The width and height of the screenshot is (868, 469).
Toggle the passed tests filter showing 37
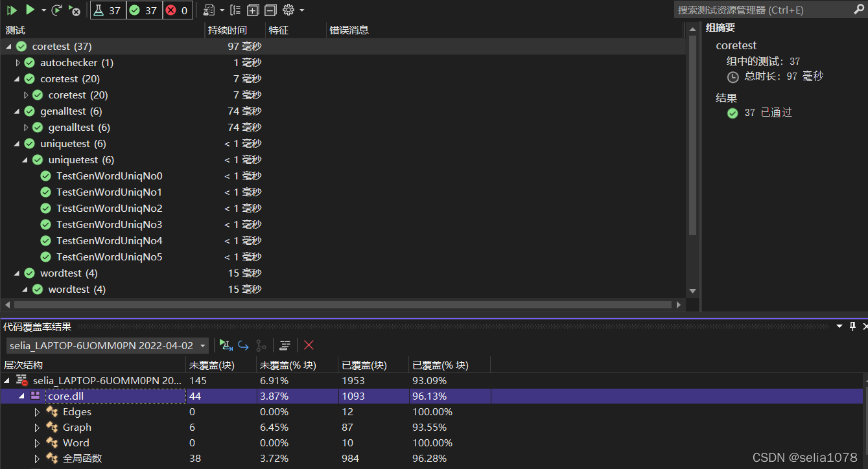(x=144, y=10)
